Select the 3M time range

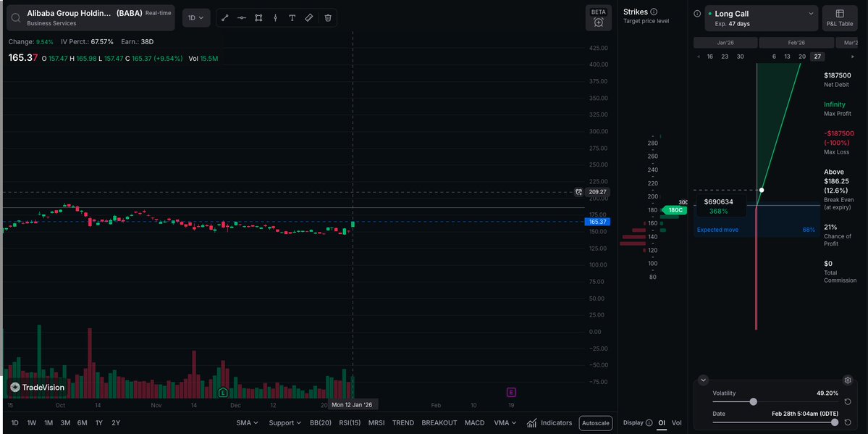65,423
